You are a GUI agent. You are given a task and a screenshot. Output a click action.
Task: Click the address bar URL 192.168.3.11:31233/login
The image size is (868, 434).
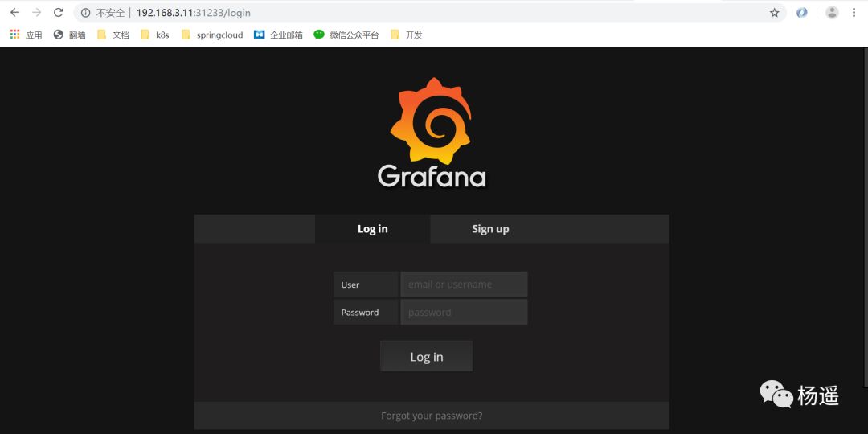pos(193,13)
